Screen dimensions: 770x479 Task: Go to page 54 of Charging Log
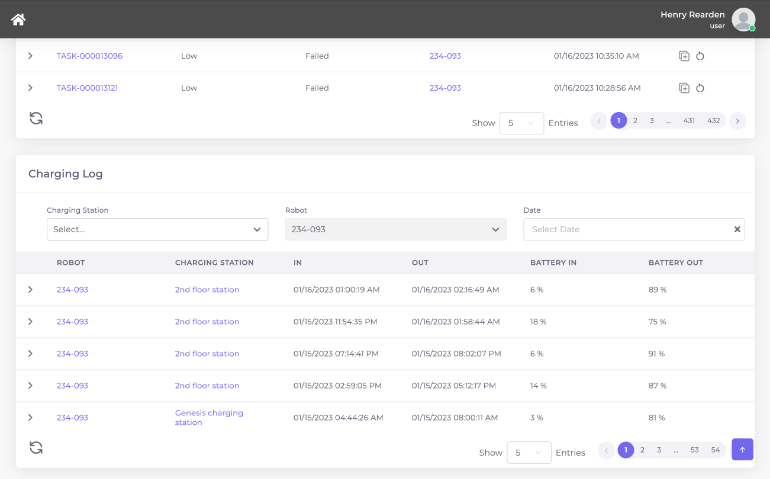pos(715,450)
